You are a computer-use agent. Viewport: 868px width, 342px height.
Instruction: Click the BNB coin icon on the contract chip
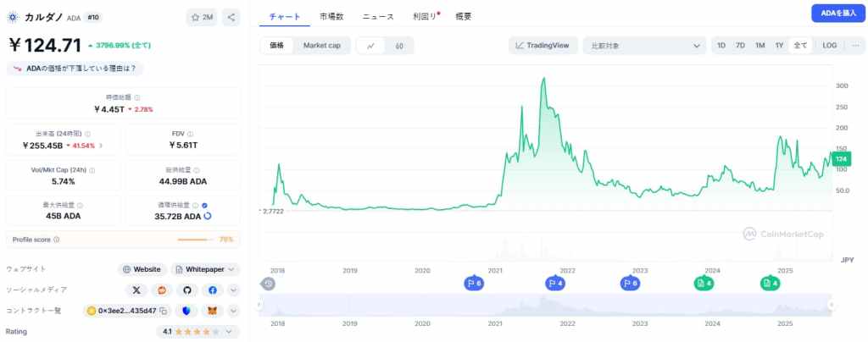coord(92,311)
